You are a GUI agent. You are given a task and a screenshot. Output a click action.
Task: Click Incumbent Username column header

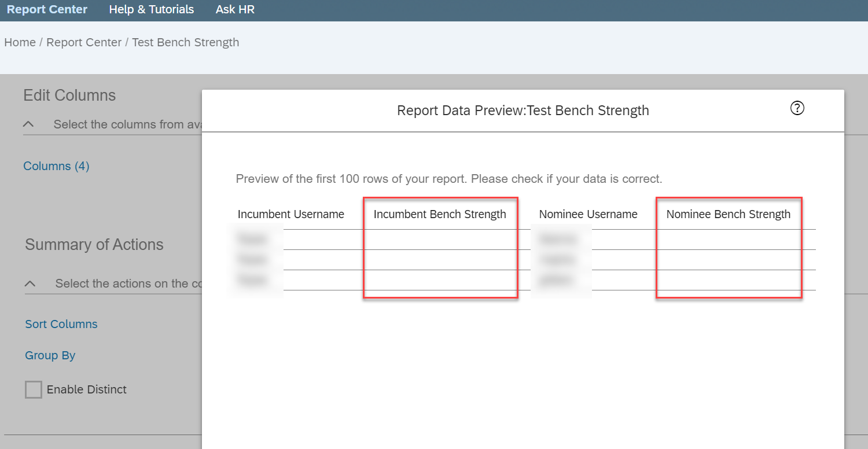[291, 214]
